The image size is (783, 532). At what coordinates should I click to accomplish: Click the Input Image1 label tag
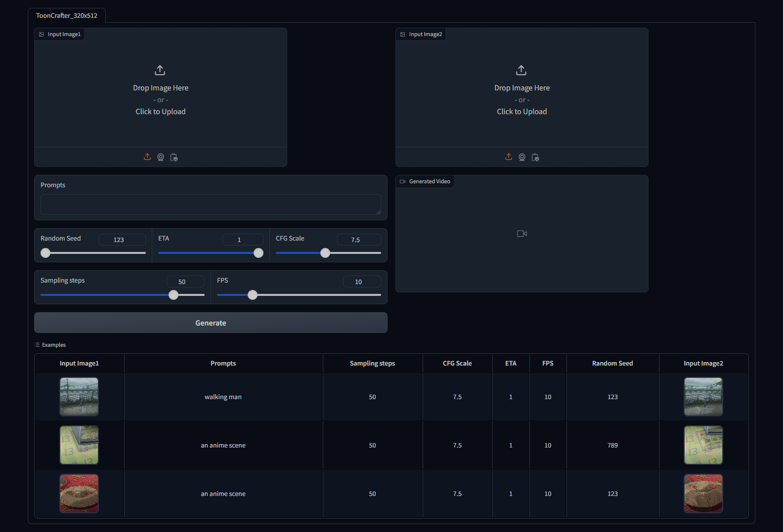coord(60,34)
